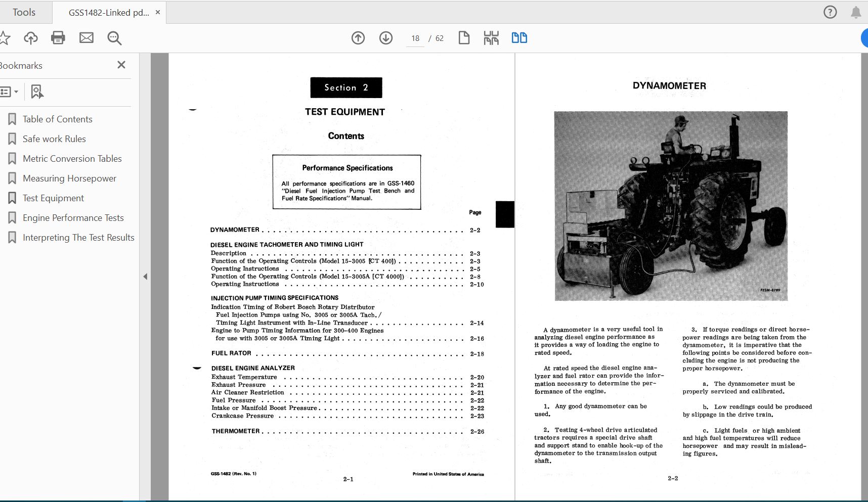Click the page number input field
Viewport: 868px width, 502px height.
click(415, 38)
